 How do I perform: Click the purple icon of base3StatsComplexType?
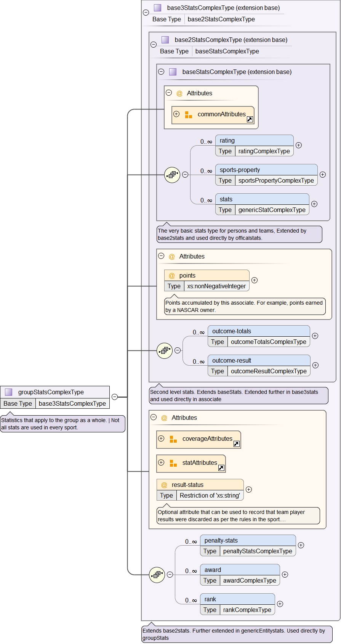pos(157,8)
